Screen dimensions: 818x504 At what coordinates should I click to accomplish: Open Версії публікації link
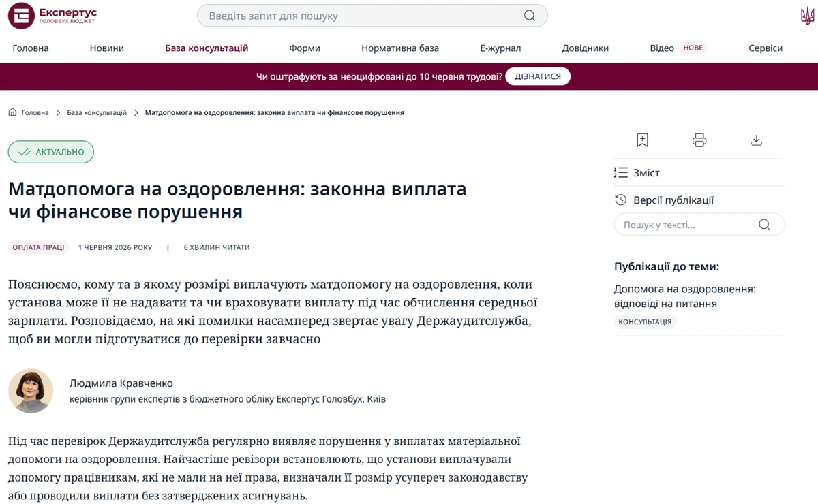point(673,200)
